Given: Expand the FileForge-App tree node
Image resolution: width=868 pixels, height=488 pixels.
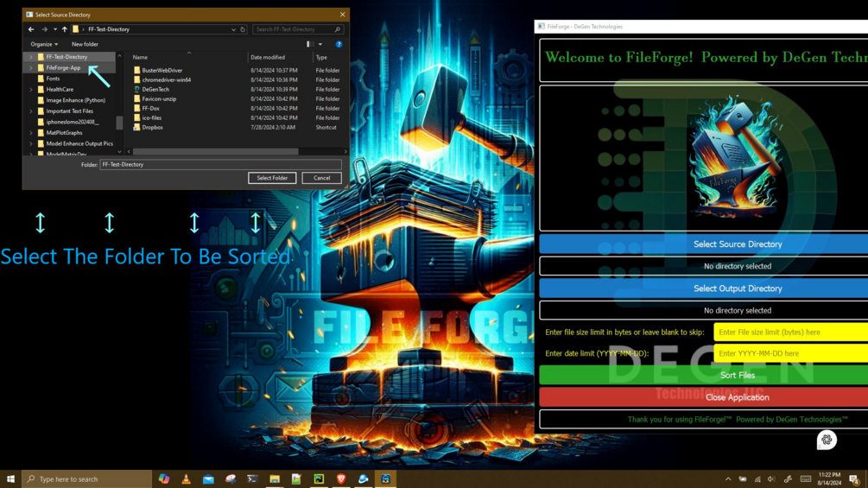Looking at the screenshot, I should click(x=31, y=67).
